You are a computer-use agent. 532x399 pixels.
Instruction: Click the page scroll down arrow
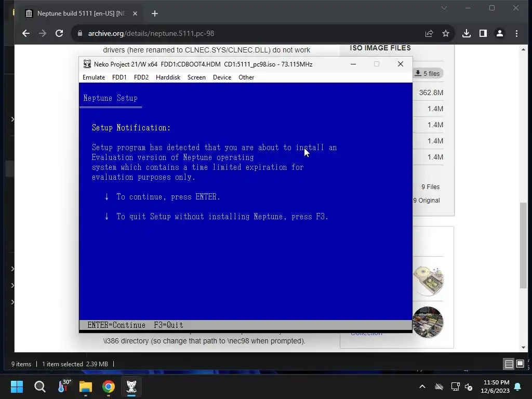click(x=523, y=348)
